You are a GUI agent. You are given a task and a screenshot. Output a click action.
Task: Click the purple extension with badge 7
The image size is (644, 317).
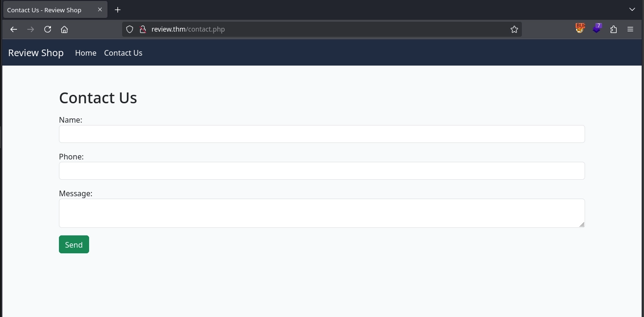[x=597, y=29]
